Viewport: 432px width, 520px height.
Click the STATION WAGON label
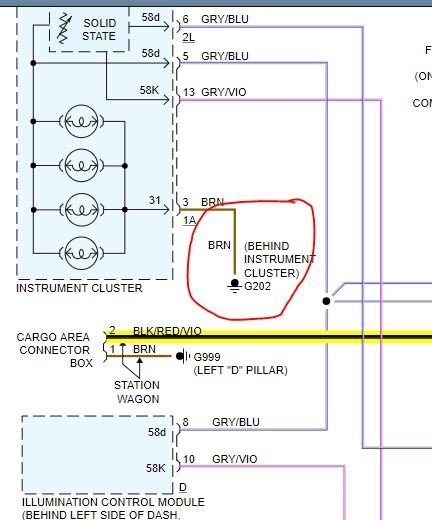pyautogui.click(x=137, y=392)
